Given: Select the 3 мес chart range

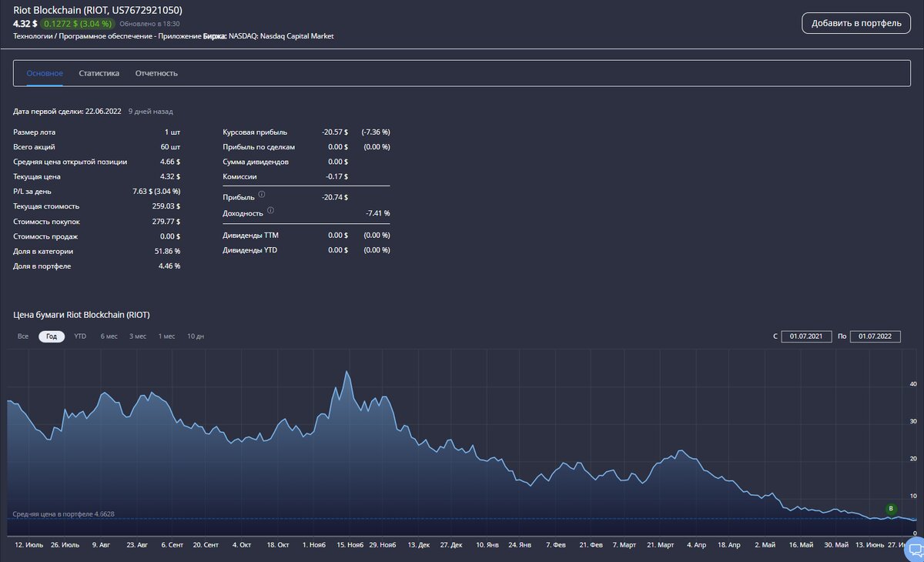Looking at the screenshot, I should tap(138, 336).
